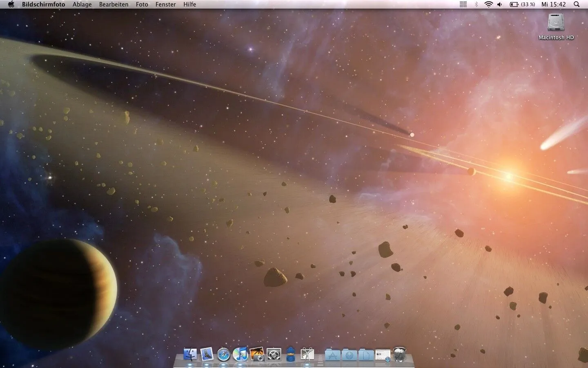Click the scissors screenshot app in Dock
This screenshot has height=368, width=588.
307,354
